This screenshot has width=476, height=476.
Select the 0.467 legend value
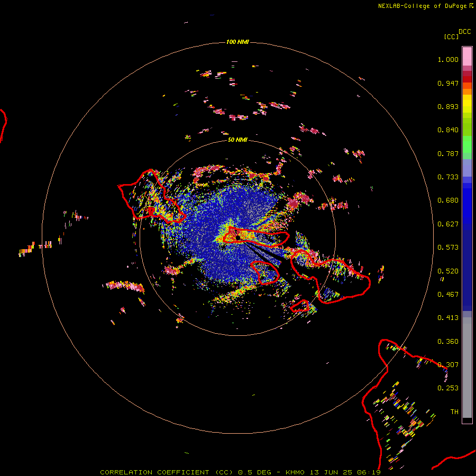tap(448, 295)
